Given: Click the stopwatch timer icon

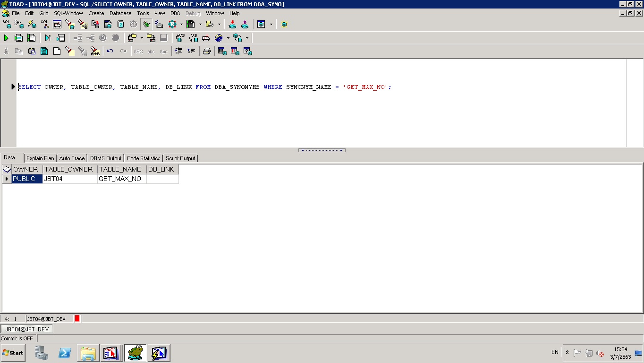Looking at the screenshot, I should point(133,24).
